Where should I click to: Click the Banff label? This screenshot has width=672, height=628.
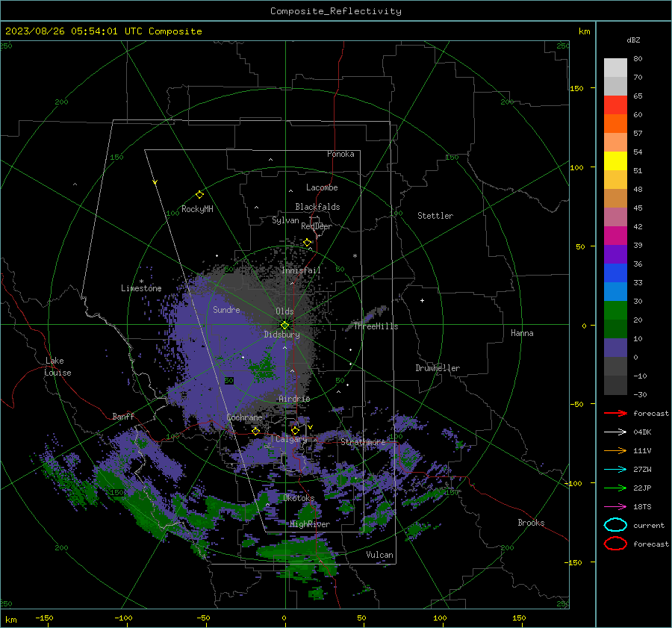point(123,417)
